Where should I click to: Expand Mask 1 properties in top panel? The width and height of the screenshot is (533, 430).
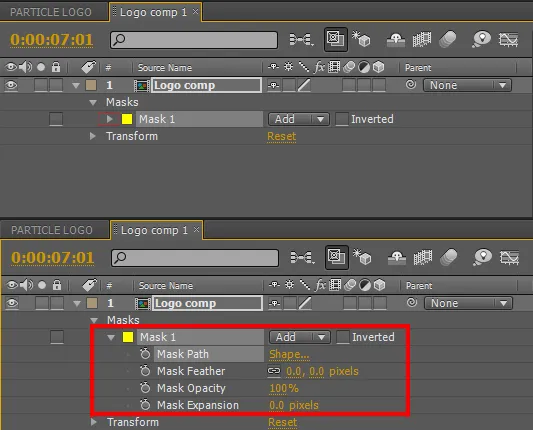(109, 119)
